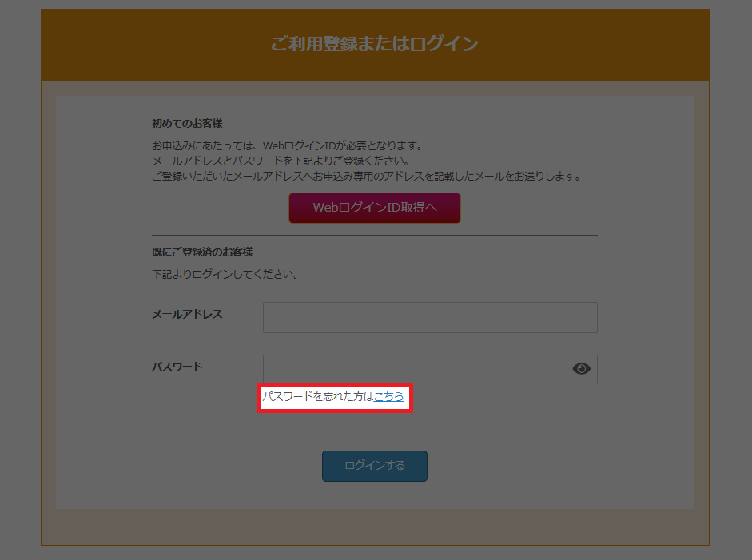Click the line about お申込み専用のアドレス mail

(365, 176)
